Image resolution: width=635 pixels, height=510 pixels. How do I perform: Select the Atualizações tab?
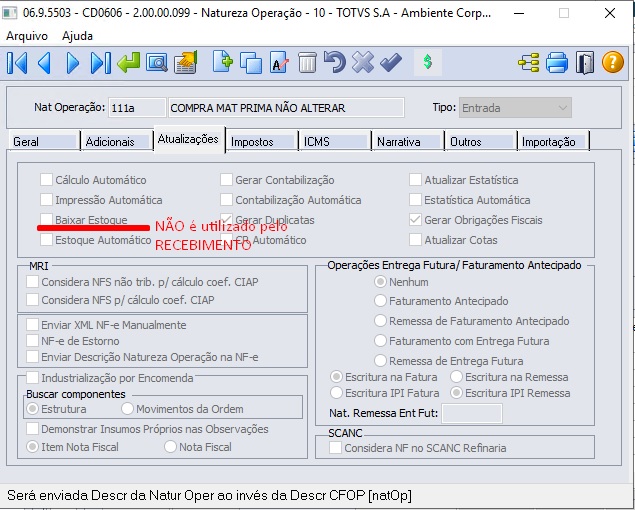coord(190,139)
